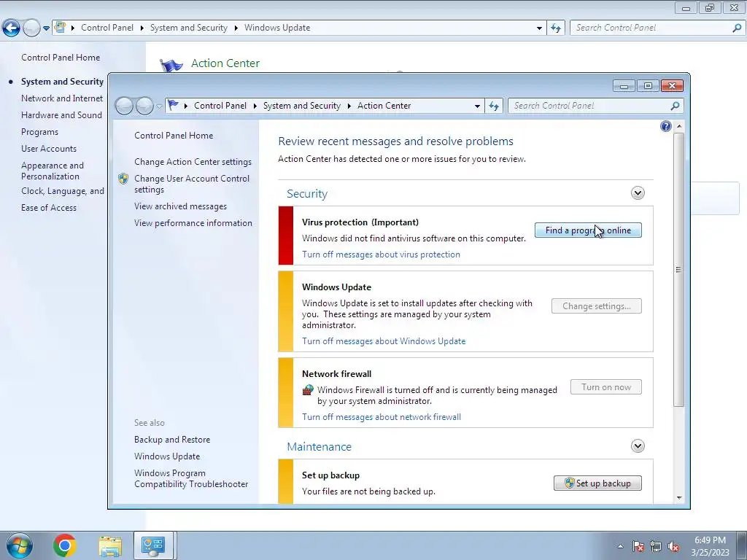Click the magnifier in Windows Update window search
747x560 pixels.
point(737,28)
